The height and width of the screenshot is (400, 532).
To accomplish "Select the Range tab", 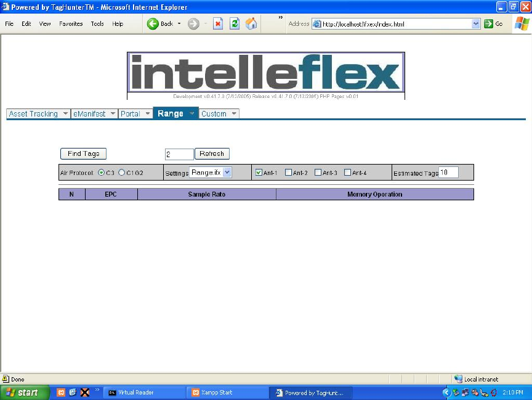I will (x=171, y=113).
